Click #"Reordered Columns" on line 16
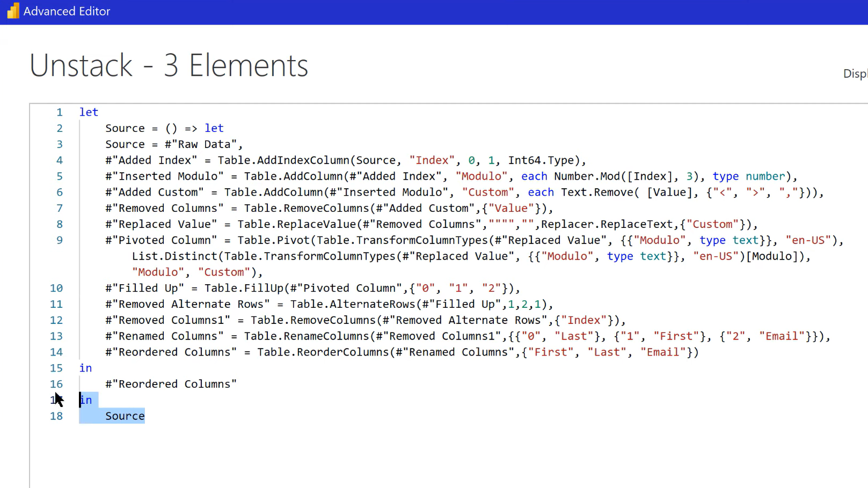This screenshot has width=868, height=488. click(171, 384)
